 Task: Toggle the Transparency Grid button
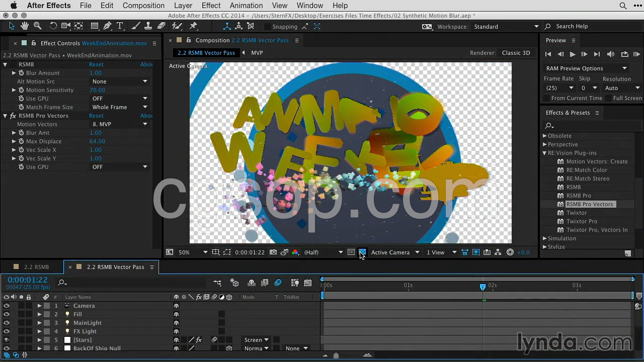point(362,252)
